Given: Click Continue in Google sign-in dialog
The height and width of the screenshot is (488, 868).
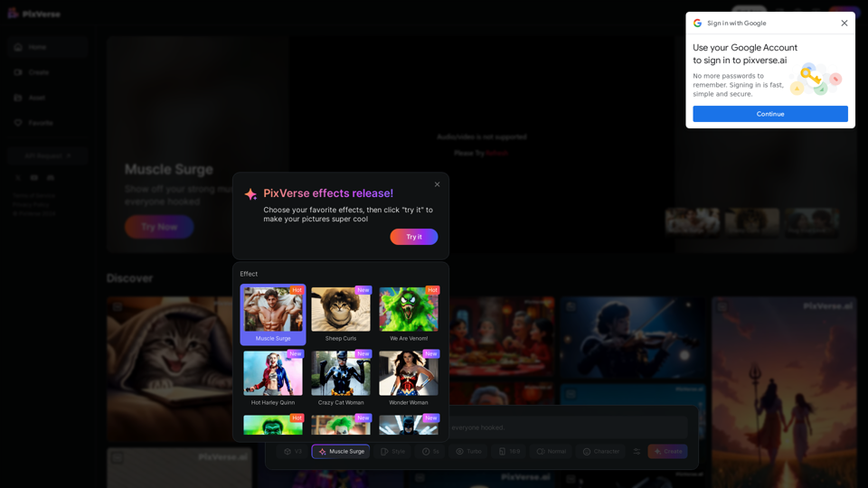Looking at the screenshot, I should 770,114.
